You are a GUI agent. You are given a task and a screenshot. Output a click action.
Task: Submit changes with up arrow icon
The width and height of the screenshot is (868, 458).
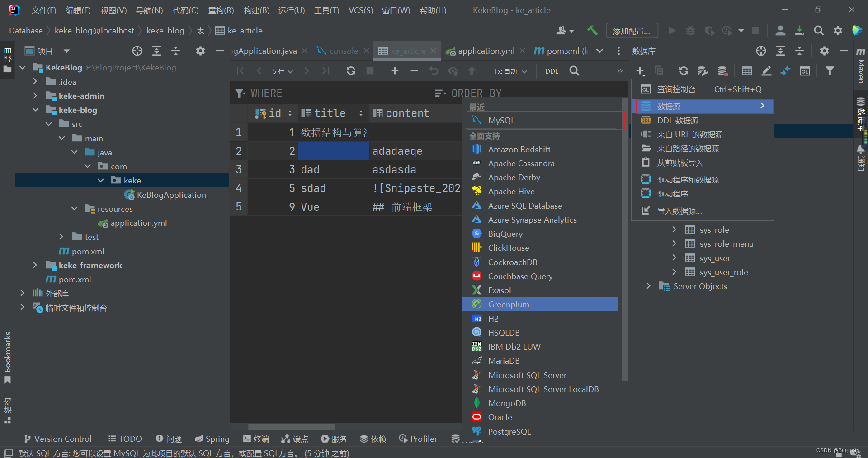[472, 71]
